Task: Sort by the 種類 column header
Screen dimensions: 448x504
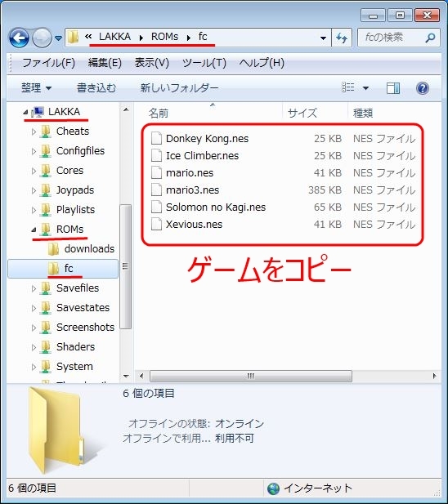Action: [x=363, y=114]
